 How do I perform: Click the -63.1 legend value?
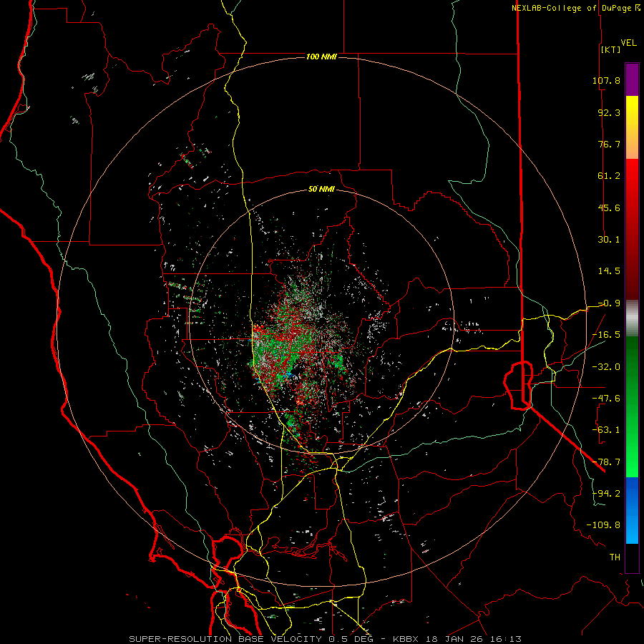pyautogui.click(x=606, y=430)
